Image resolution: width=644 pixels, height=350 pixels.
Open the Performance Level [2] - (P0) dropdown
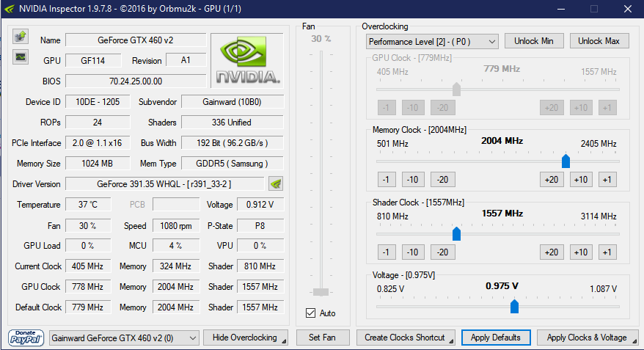coord(432,42)
